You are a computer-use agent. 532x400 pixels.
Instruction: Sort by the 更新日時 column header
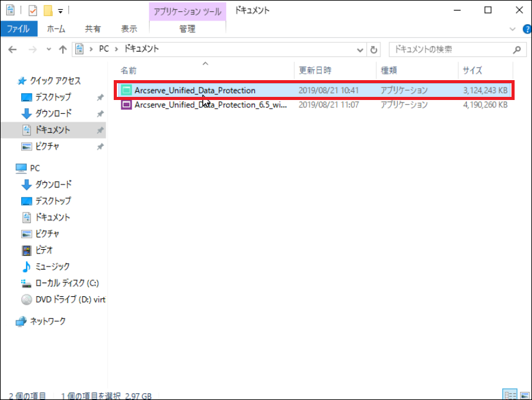tap(315, 70)
